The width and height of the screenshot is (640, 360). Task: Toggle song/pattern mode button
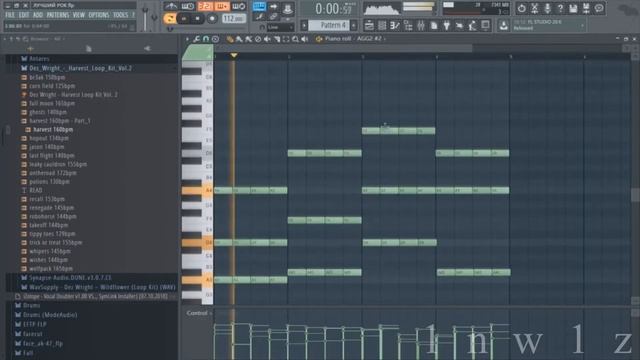[x=169, y=18]
